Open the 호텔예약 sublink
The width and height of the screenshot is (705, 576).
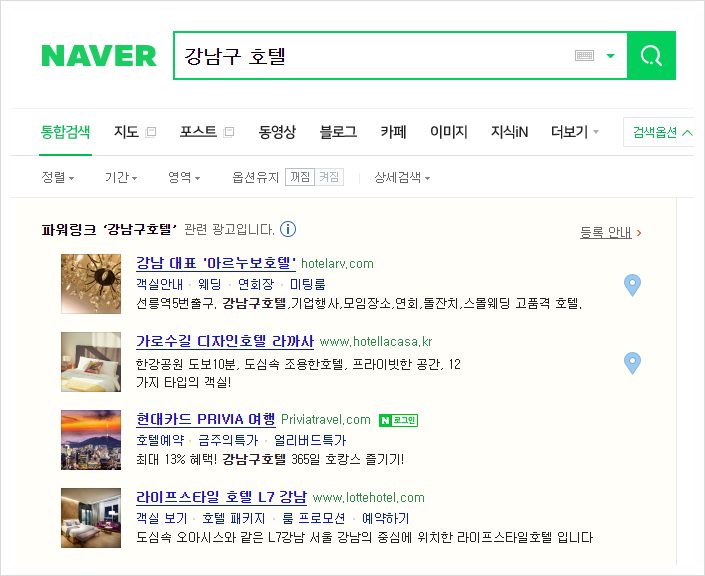(160, 440)
